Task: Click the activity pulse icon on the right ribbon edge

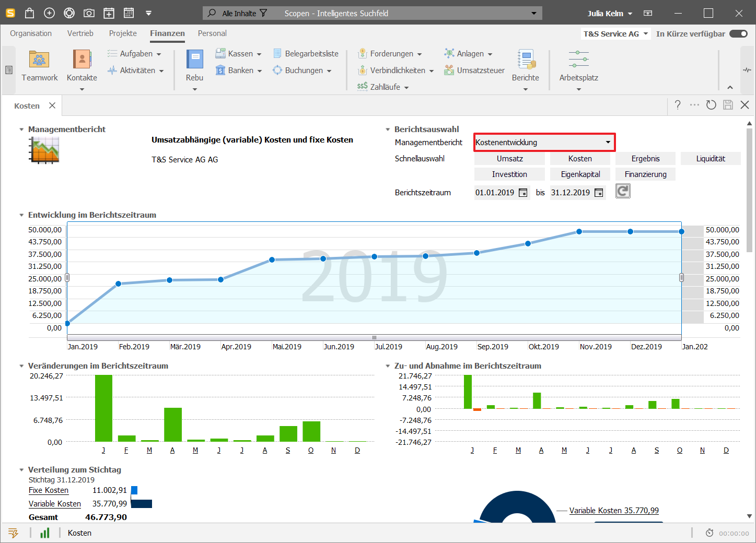Action: pos(747,70)
